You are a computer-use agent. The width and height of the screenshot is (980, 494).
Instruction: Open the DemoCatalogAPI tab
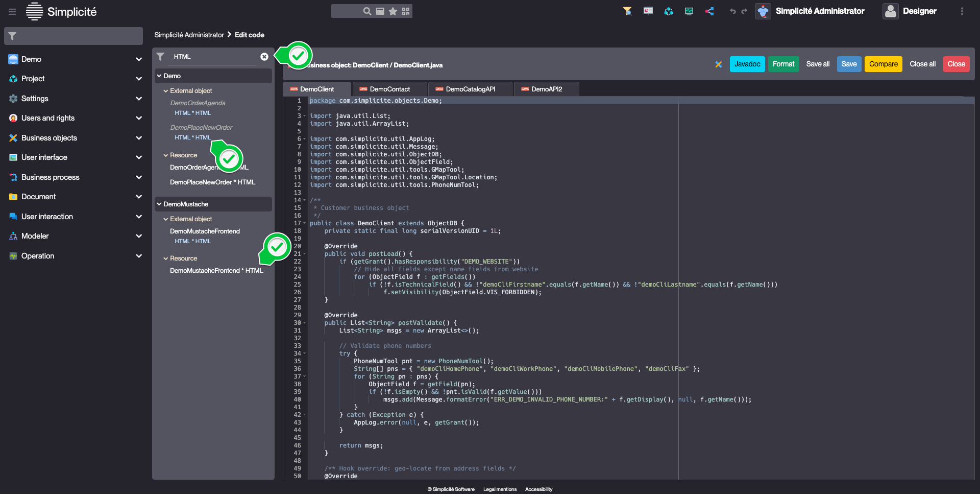tap(470, 88)
